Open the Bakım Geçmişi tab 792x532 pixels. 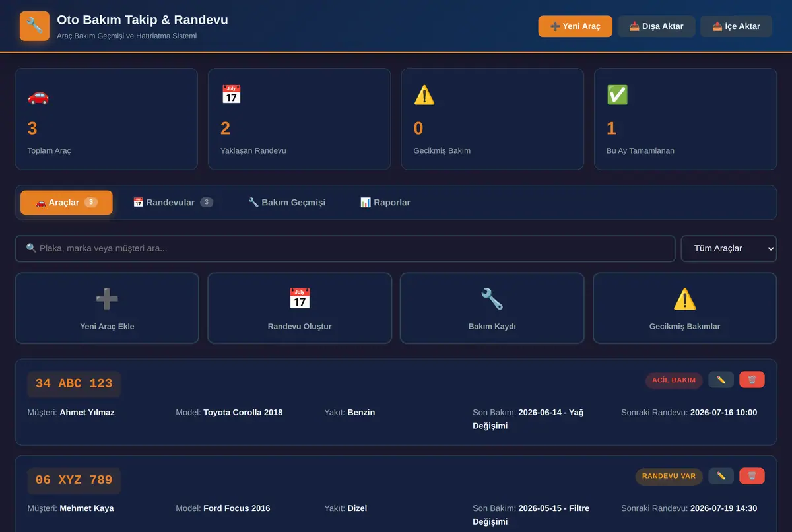click(286, 203)
